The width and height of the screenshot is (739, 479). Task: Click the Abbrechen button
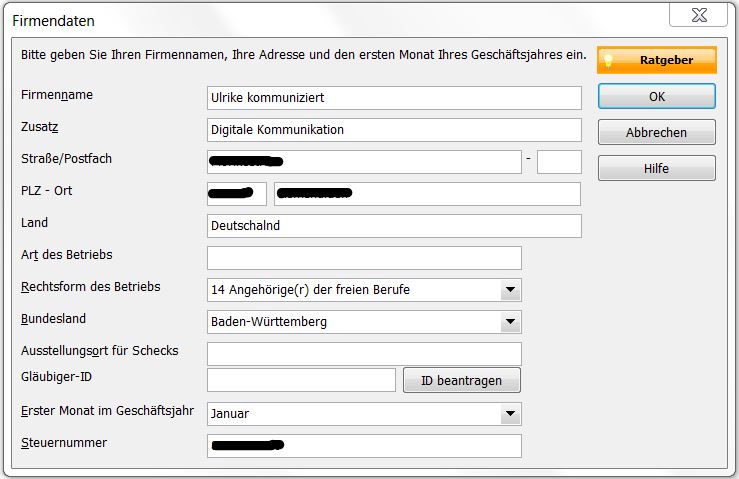pyautogui.click(x=657, y=132)
